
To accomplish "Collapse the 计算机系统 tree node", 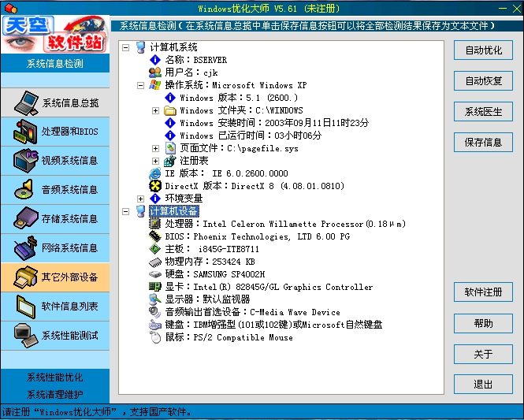I will 125,48.
